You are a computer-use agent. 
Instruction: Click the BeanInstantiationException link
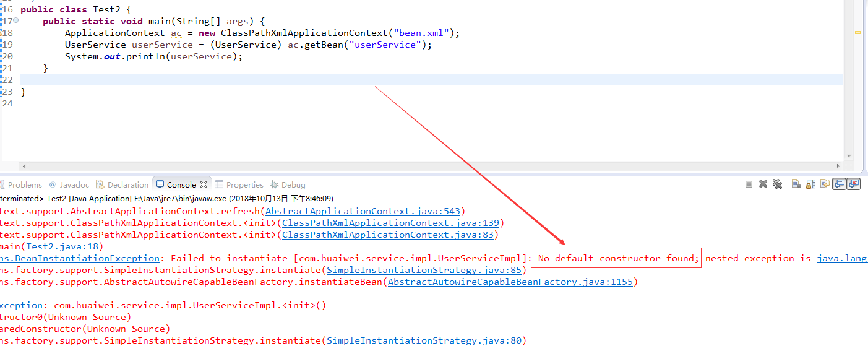pyautogui.click(x=79, y=258)
